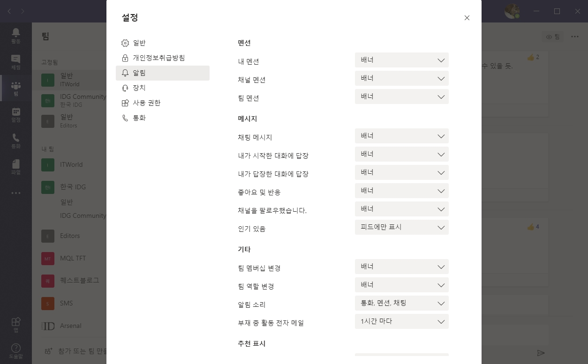Open the 통화 (Calls) phone sidebar icon
This screenshot has width=588, height=364.
pyautogui.click(x=16, y=141)
